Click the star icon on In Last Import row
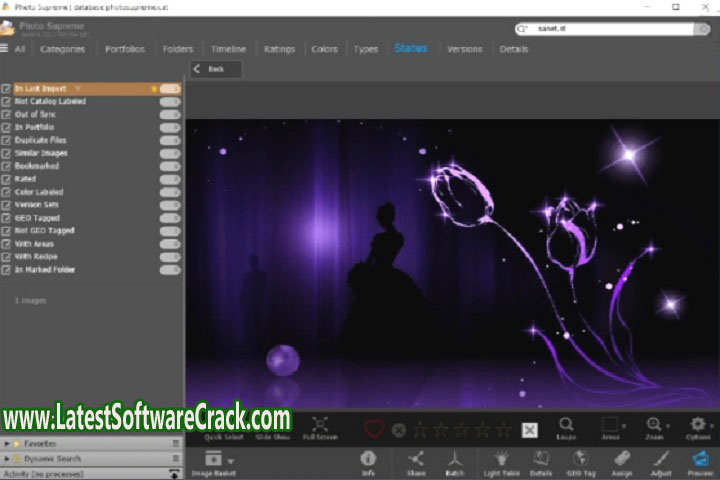This screenshot has height=480, width=720. coord(153,89)
